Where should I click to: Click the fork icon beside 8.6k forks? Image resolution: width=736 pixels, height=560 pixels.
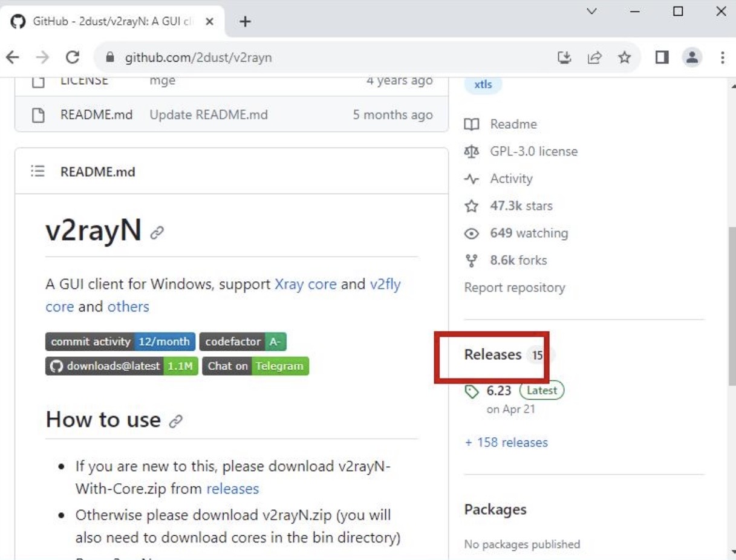pyautogui.click(x=472, y=260)
